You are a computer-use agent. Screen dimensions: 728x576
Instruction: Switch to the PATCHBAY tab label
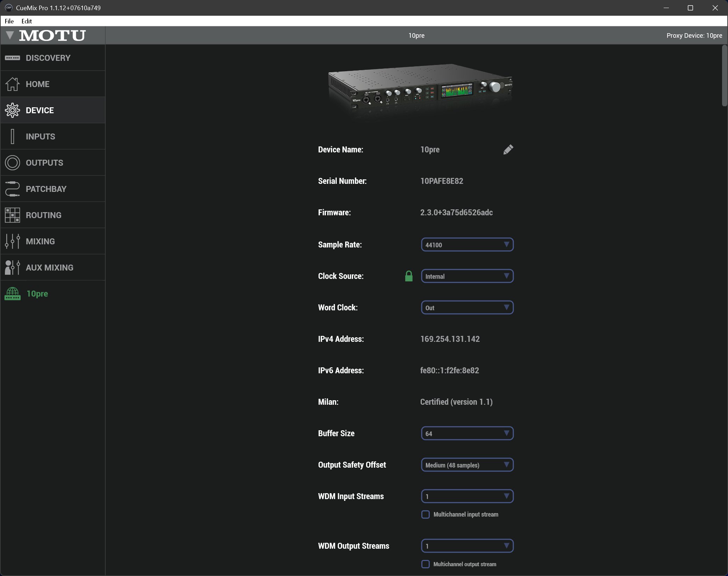(x=46, y=189)
